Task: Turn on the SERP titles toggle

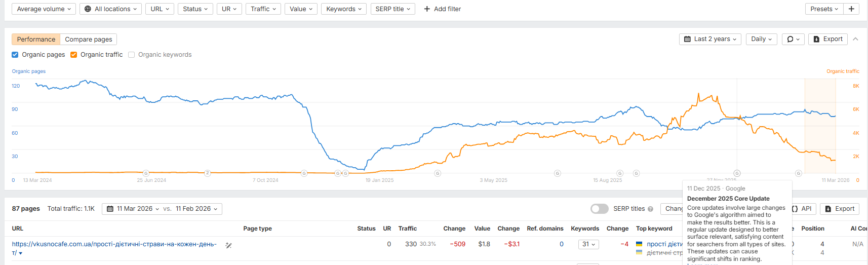Action: point(600,209)
